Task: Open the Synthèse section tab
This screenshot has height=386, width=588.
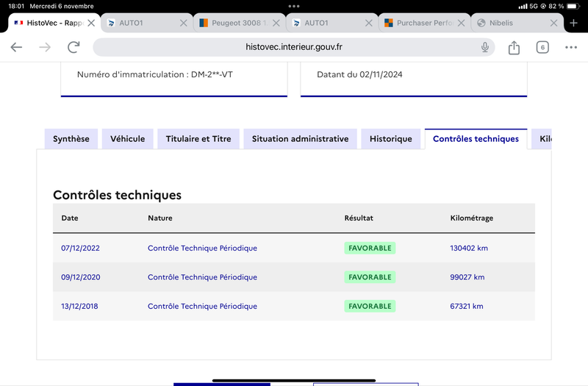Action: [71, 139]
